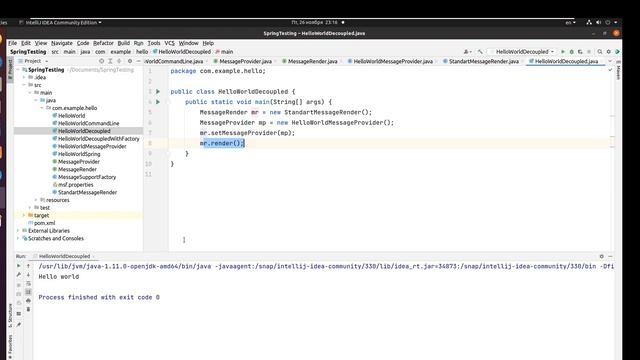Viewport: 640px width, 360px height.
Task: Run with coverage from the top toolbar
Action: pyautogui.click(x=580, y=52)
